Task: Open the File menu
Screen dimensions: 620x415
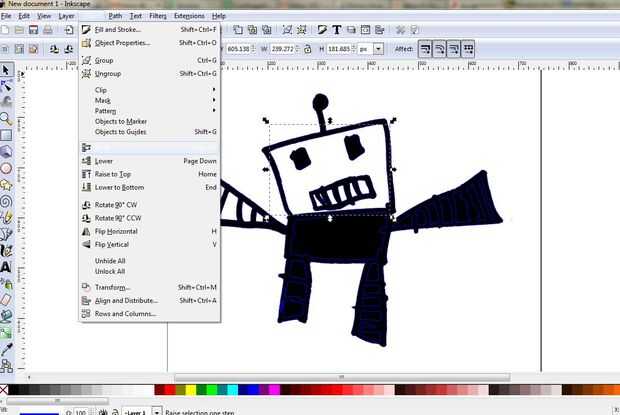Action: [6, 16]
